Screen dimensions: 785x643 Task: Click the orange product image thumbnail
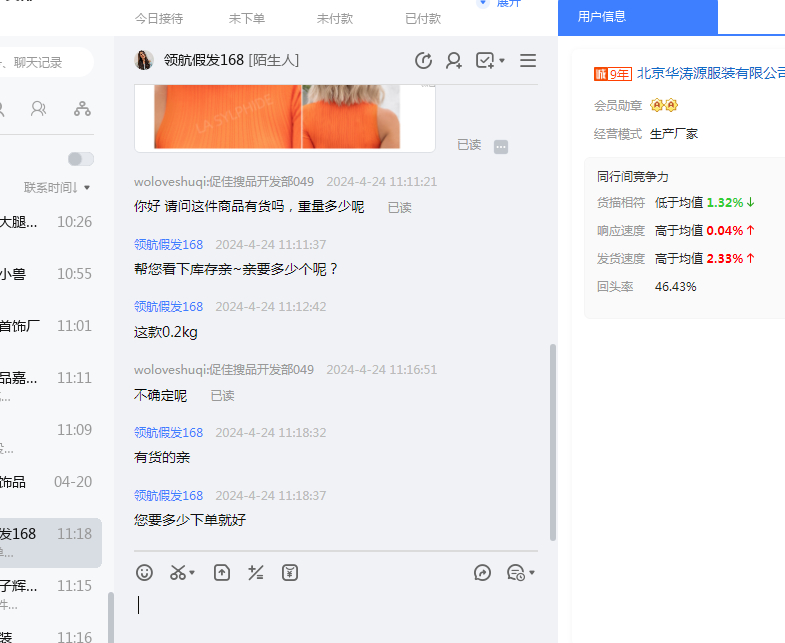tap(227, 117)
